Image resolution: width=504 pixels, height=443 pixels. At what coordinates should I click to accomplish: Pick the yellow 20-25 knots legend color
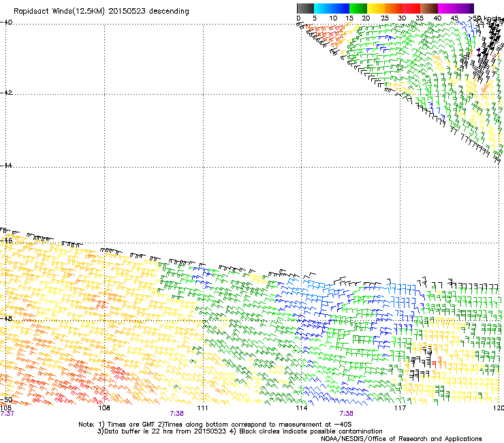click(376, 8)
